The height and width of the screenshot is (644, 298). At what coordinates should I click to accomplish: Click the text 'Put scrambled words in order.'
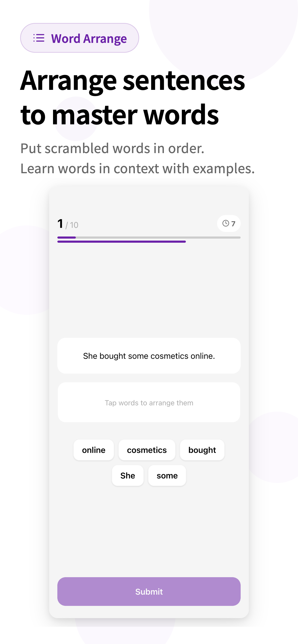point(112,148)
